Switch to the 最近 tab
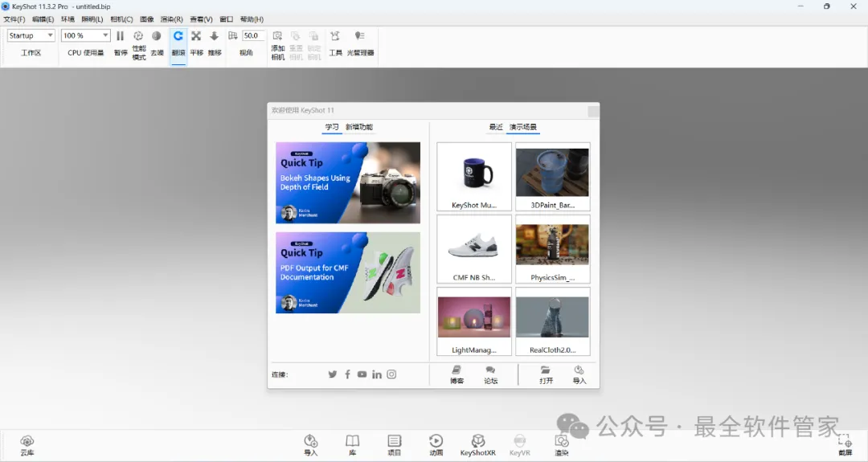 (x=495, y=127)
